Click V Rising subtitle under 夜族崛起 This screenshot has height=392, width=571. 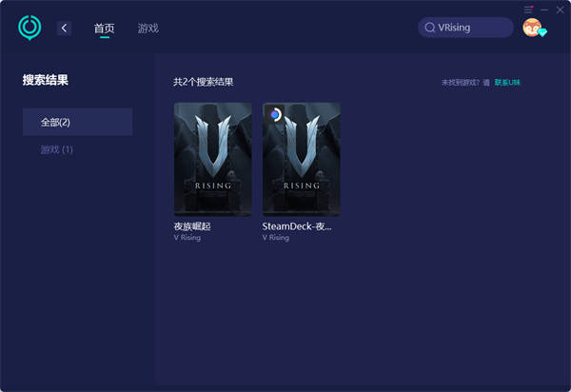tap(187, 238)
